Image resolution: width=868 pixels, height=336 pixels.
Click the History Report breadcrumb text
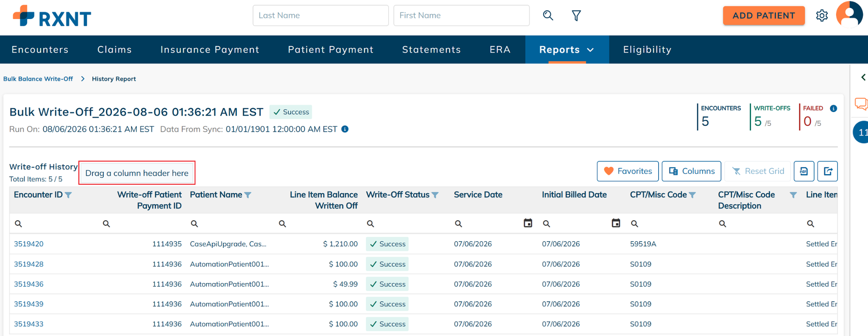[x=114, y=79]
